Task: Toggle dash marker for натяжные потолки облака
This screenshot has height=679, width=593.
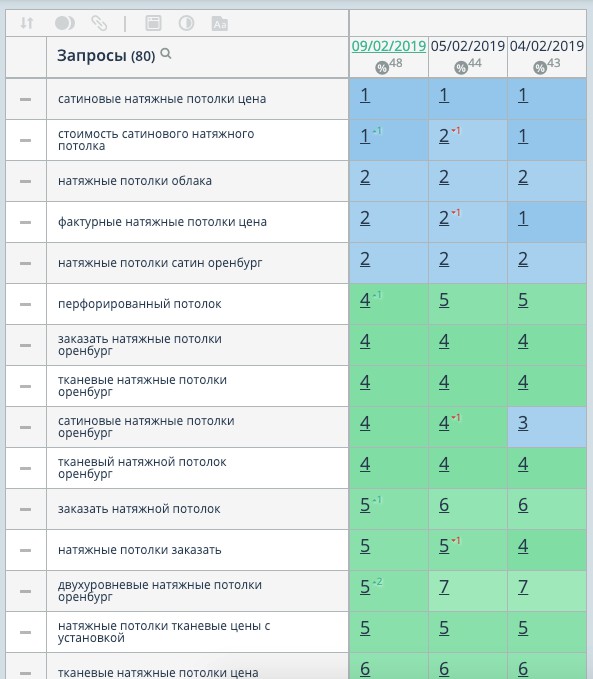Action: (x=26, y=181)
